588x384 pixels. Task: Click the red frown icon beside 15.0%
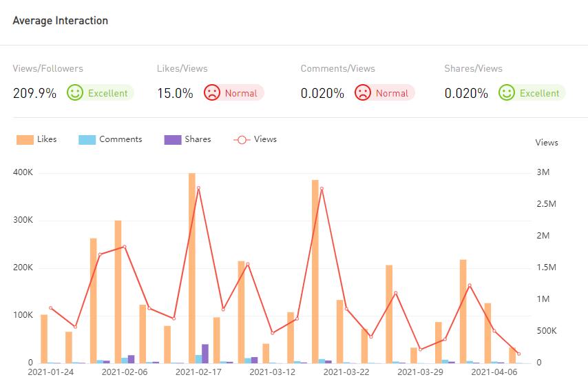coord(212,93)
